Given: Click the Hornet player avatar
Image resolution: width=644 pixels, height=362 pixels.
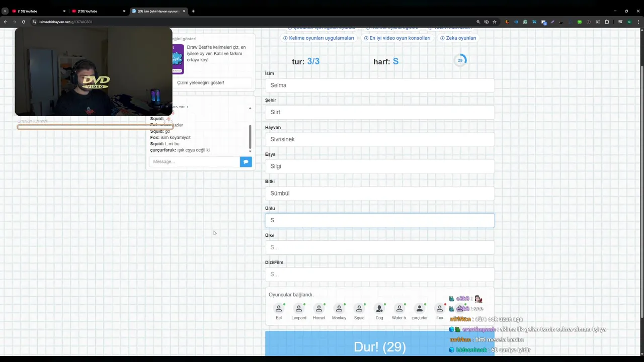Looking at the screenshot, I should [x=319, y=309].
